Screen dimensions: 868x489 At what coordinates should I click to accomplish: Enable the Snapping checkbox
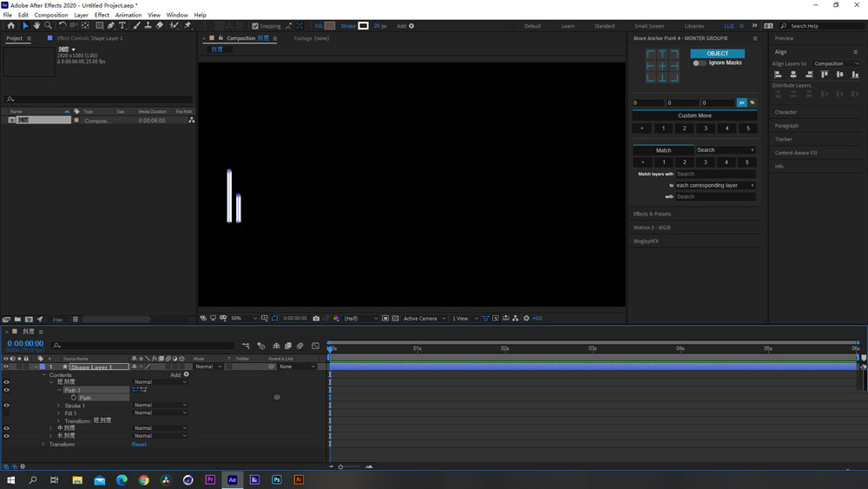[254, 26]
